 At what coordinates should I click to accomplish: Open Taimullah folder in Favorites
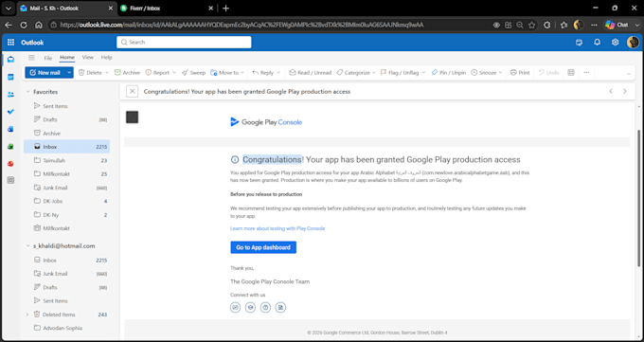(x=66, y=160)
